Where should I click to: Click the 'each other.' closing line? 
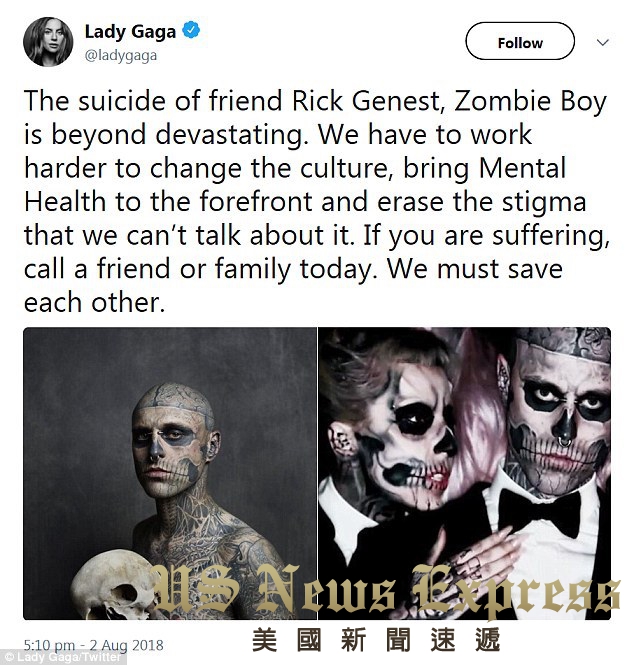(94, 303)
